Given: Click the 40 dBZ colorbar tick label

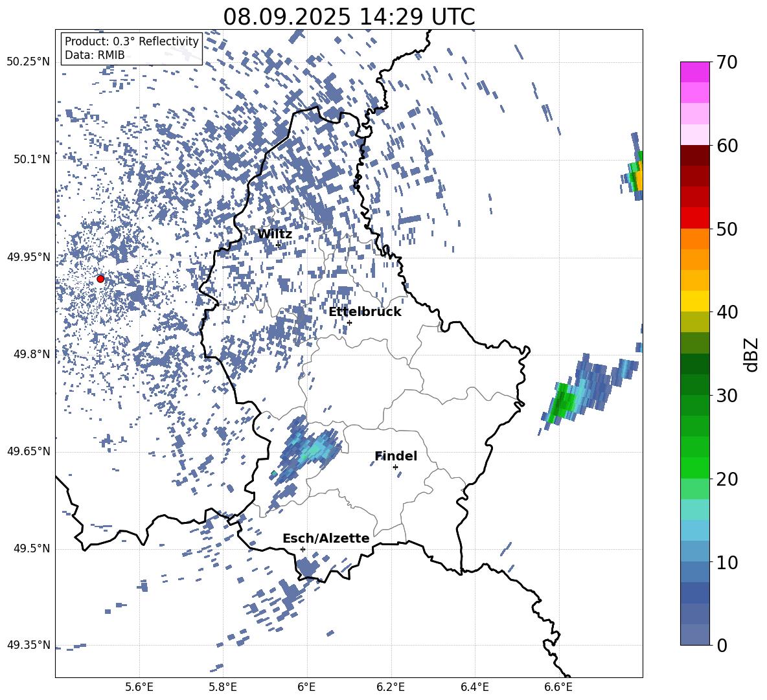Looking at the screenshot, I should tap(726, 312).
